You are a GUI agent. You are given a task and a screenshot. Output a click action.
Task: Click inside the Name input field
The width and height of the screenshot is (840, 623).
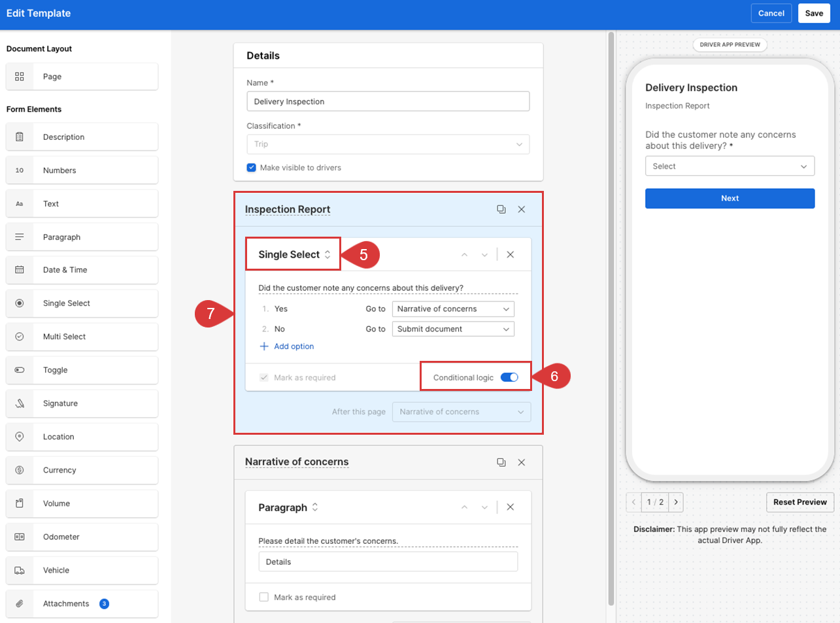point(388,101)
